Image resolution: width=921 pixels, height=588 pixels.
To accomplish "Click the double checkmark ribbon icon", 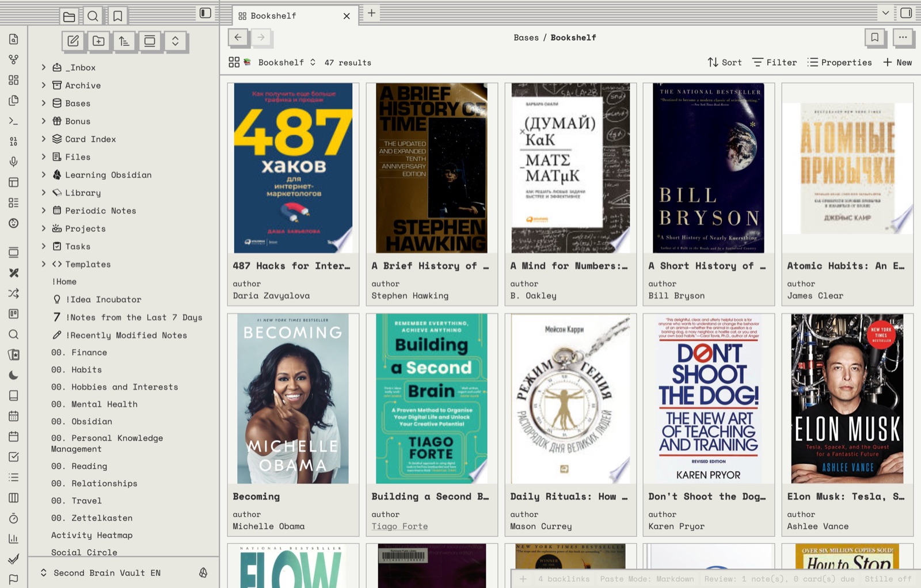I will pyautogui.click(x=14, y=559).
